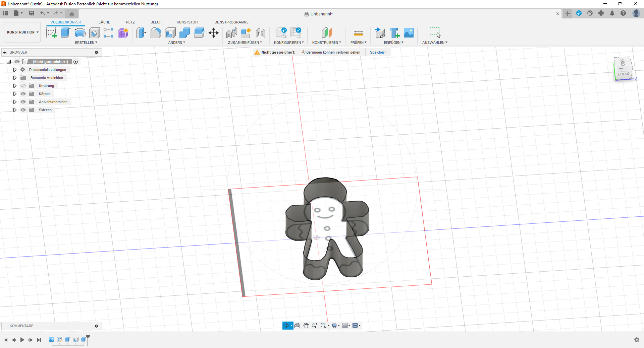Expand the Benannte Ansichten node
Viewport: 644px width, 348px height.
[x=15, y=78]
